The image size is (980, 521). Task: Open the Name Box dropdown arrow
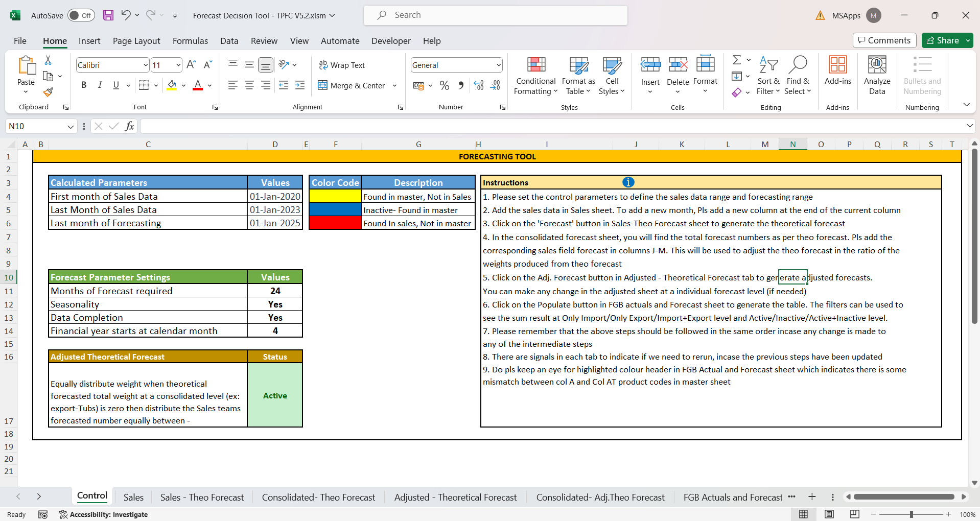click(x=71, y=126)
